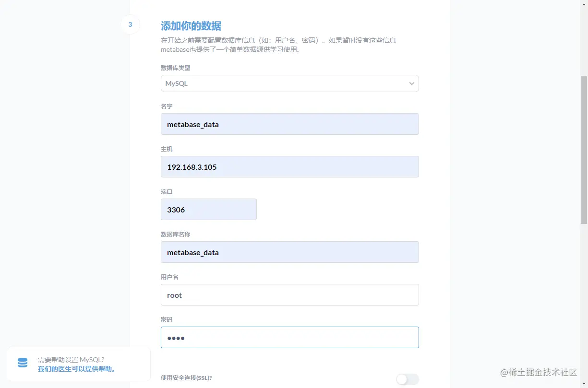Click the chevron arrow in MySQL selector
The image size is (588, 388).
coord(411,83)
